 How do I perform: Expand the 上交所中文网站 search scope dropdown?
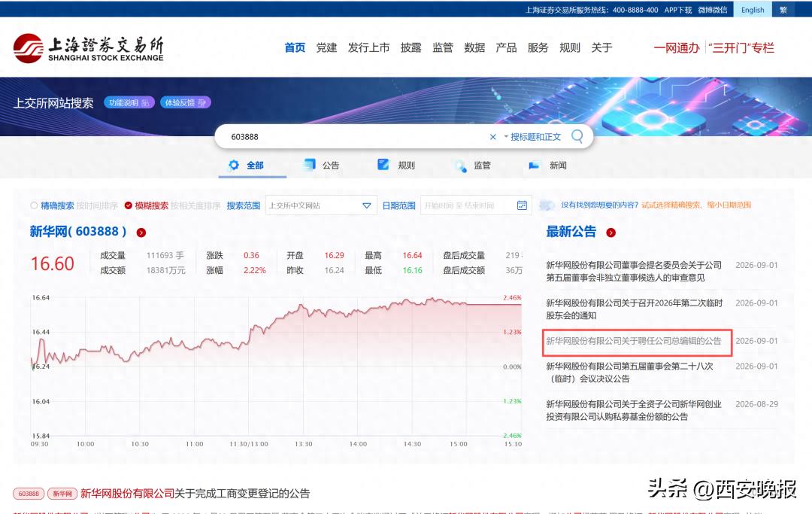coord(320,205)
